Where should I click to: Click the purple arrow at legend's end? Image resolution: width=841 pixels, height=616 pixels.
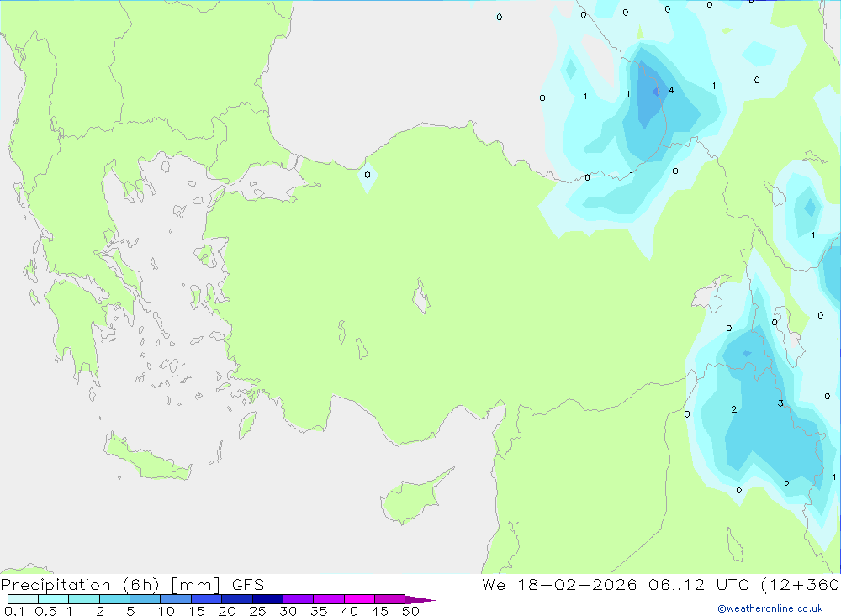pos(420,599)
